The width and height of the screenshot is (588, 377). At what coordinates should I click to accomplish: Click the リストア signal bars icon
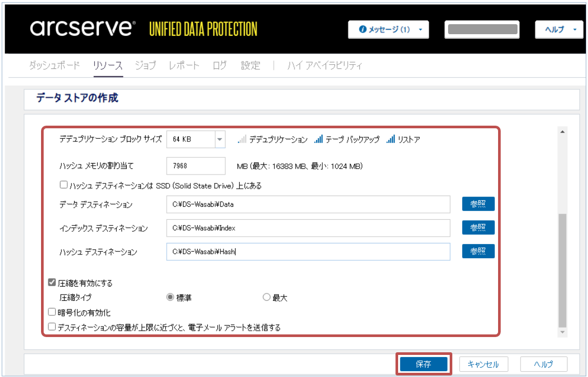pyautogui.click(x=390, y=139)
